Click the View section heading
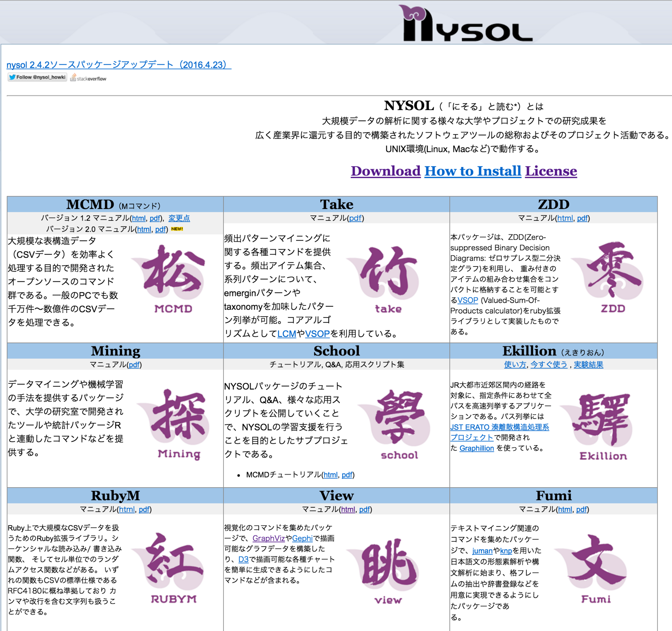The image size is (672, 631). pyautogui.click(x=337, y=496)
